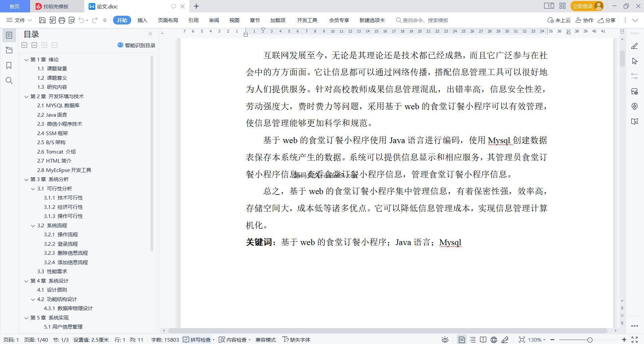Click 分享 button
Screen dimensions: 644x344
pos(606,20)
